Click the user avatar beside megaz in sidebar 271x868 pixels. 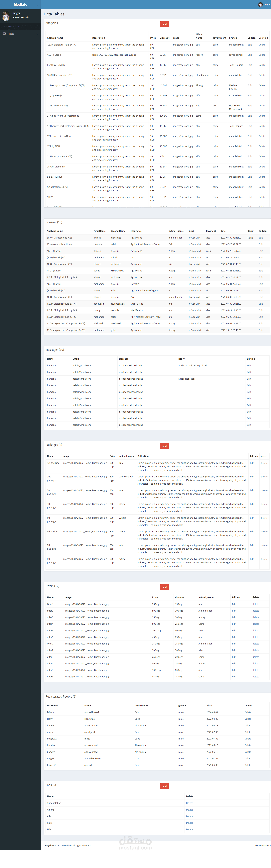pyautogui.click(x=6, y=16)
